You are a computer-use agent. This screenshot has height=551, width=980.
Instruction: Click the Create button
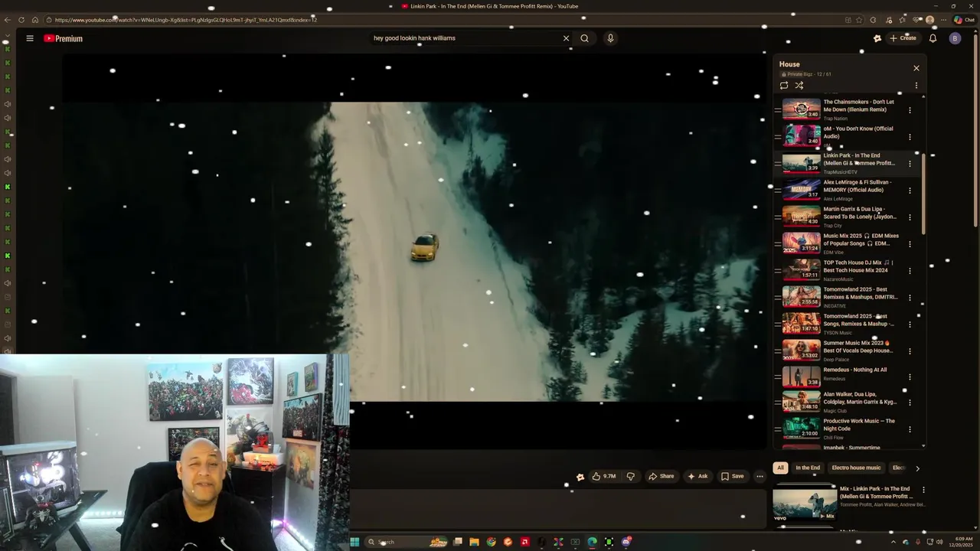click(903, 38)
